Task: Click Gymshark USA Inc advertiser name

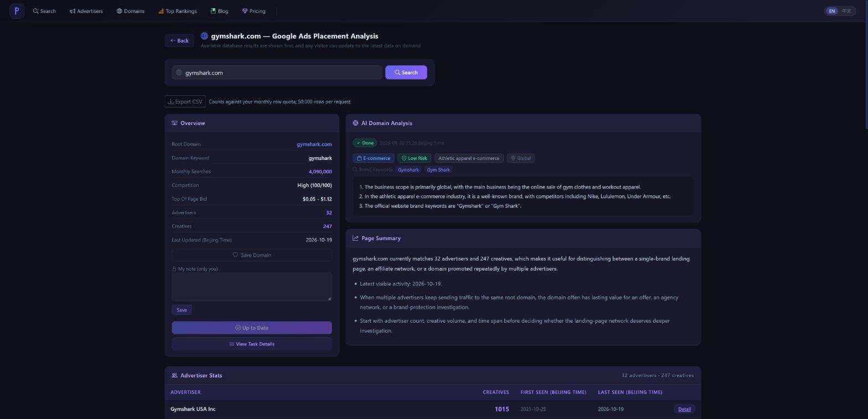Action: click(x=193, y=409)
